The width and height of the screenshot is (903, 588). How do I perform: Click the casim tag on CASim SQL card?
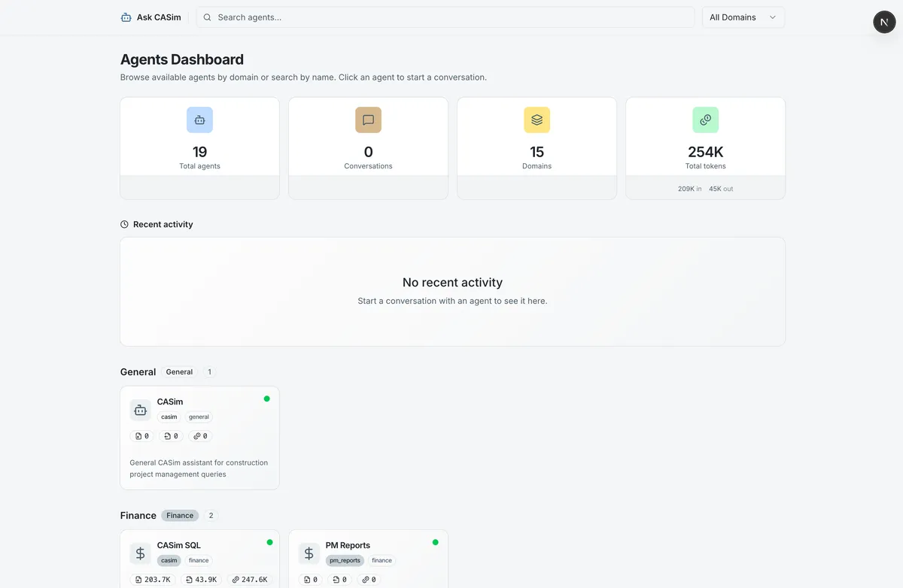coord(169,560)
